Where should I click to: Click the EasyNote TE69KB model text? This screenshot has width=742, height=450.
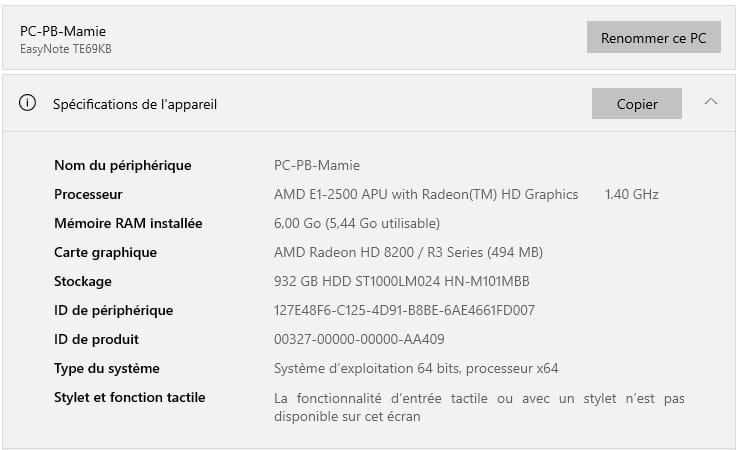[66, 49]
